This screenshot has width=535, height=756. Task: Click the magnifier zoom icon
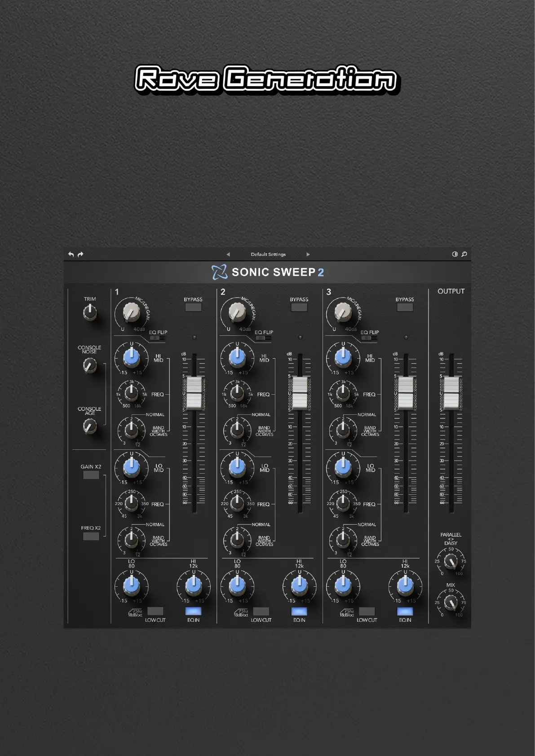pyautogui.click(x=464, y=254)
